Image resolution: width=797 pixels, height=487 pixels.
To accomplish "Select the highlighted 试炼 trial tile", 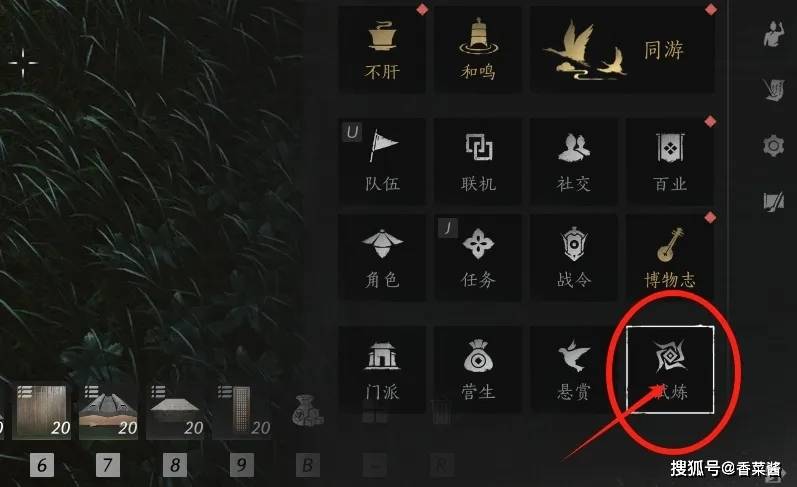I will coord(670,370).
